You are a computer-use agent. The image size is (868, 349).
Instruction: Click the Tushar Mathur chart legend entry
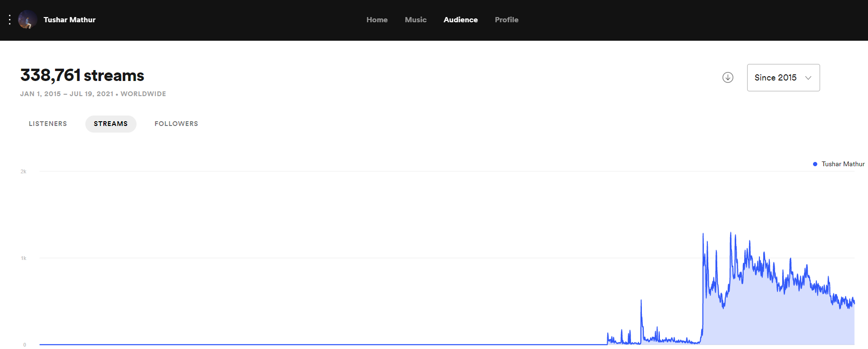coord(839,164)
